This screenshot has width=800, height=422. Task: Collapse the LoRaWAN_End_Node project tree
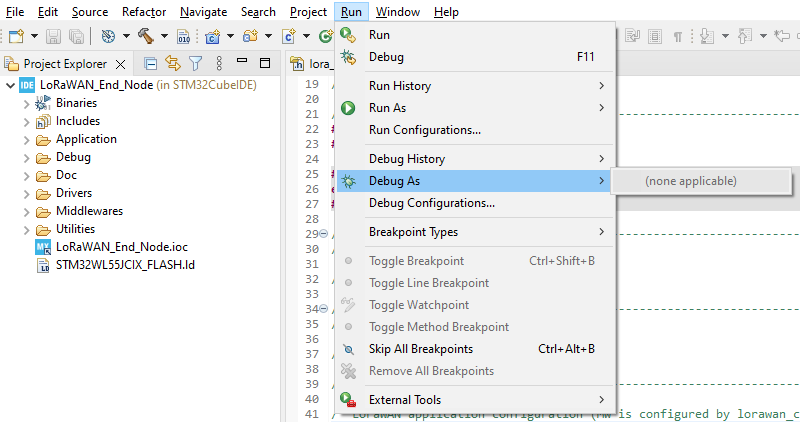coord(10,85)
